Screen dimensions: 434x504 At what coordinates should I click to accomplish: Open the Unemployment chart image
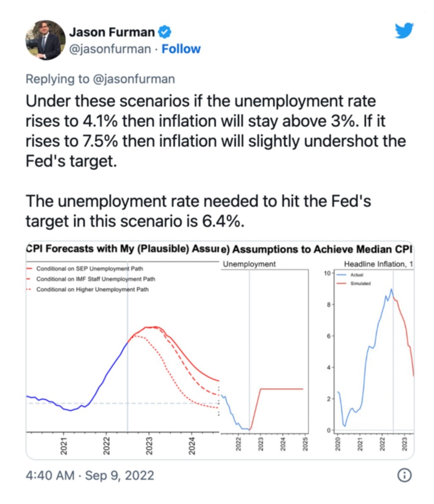point(264,352)
